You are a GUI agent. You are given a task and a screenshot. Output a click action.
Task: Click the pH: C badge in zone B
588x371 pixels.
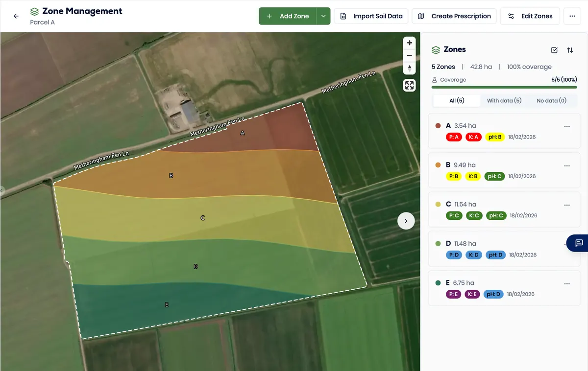494,176
